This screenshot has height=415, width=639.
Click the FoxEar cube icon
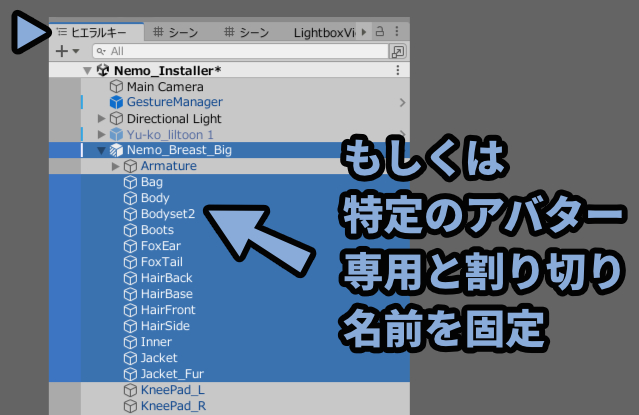(x=130, y=246)
